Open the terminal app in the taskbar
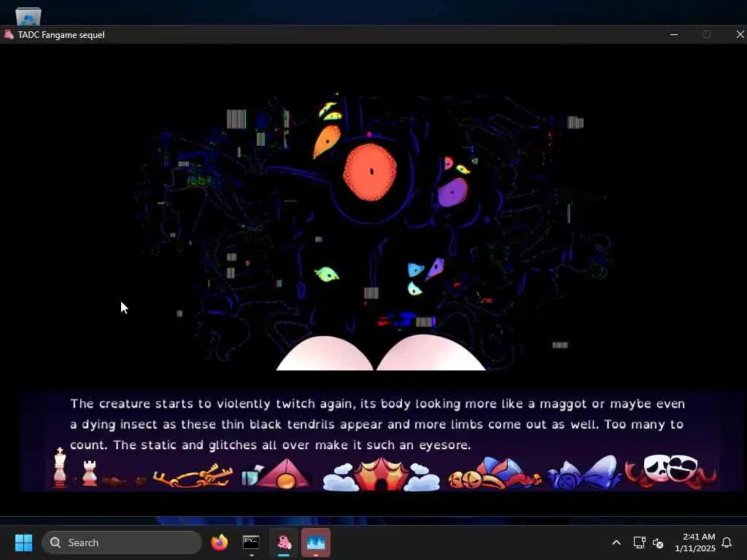Image resolution: width=747 pixels, height=560 pixels. 251,542
